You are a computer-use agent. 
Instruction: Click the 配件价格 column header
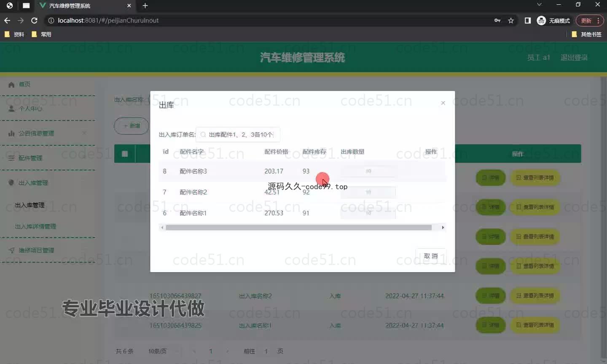[x=276, y=152]
